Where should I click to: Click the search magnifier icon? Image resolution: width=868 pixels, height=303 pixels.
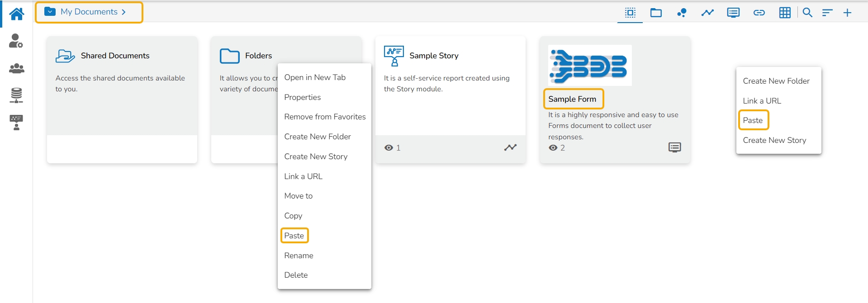click(807, 13)
